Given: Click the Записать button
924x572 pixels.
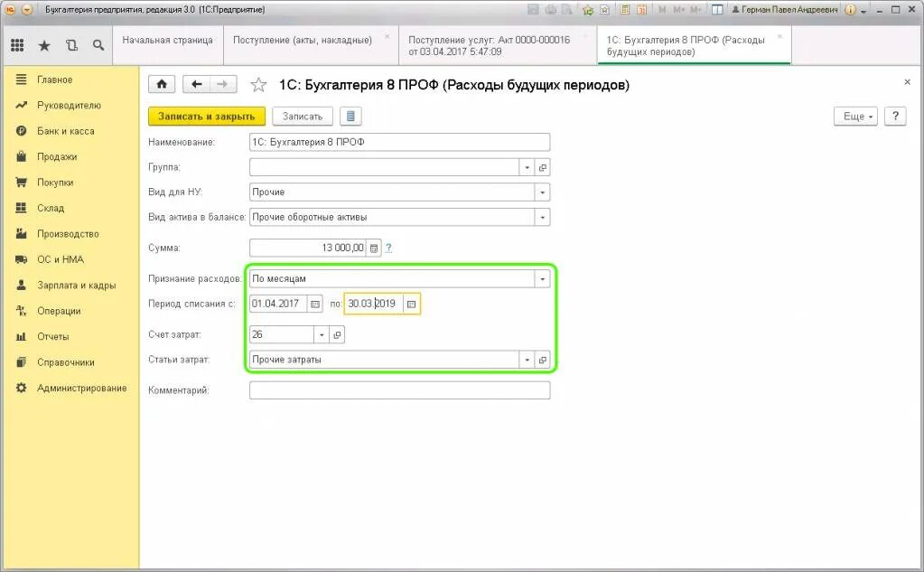Looking at the screenshot, I should pyautogui.click(x=303, y=117).
